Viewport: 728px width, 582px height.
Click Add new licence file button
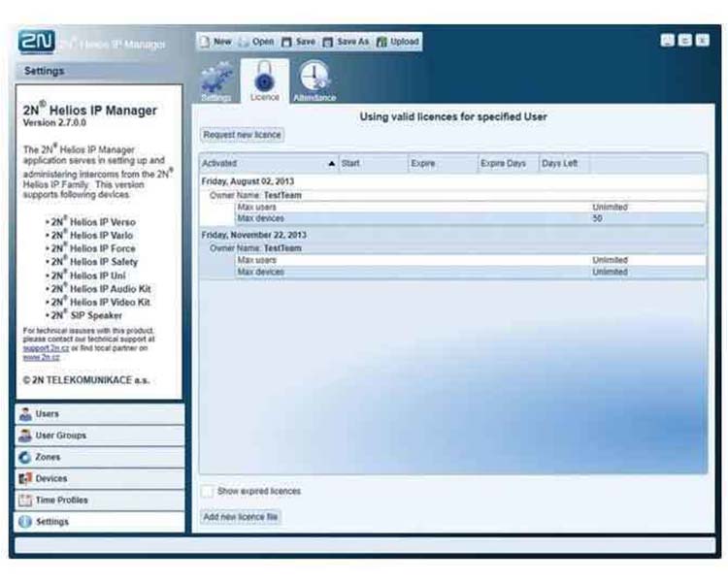tap(241, 517)
